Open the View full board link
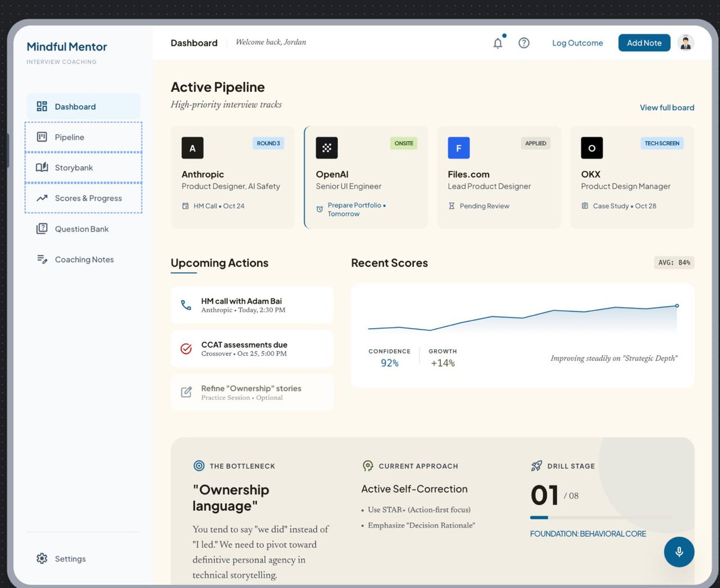Screen dimensions: 720x588 pyautogui.click(x=667, y=107)
